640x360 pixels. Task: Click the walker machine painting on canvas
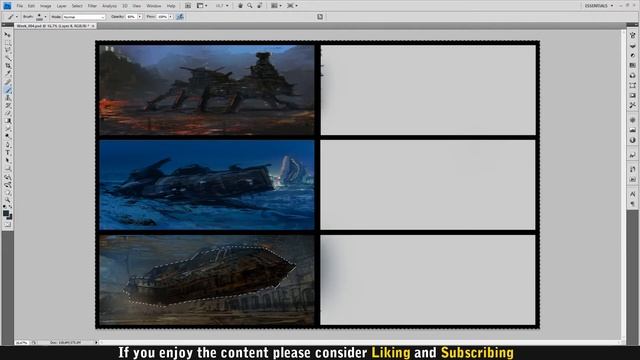tap(207, 90)
